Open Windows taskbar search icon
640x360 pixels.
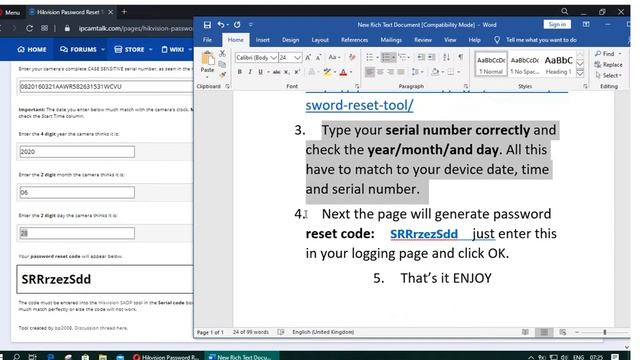point(16,357)
